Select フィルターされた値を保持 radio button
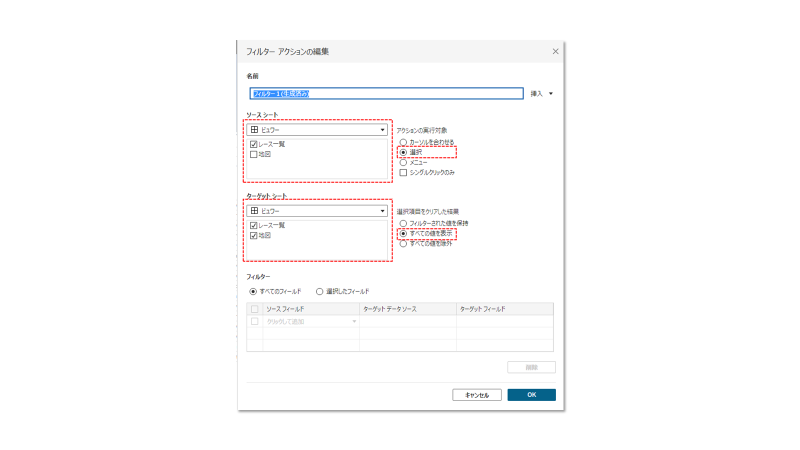 click(x=403, y=223)
